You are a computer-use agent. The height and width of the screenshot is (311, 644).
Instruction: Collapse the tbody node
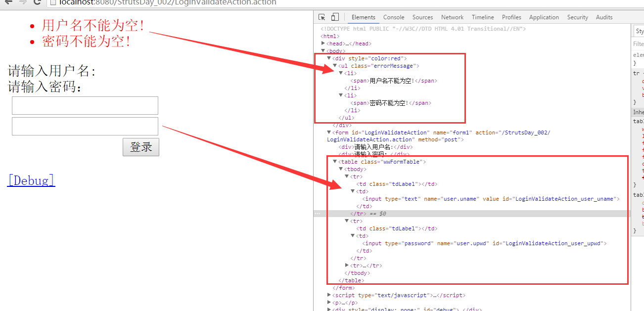tap(341, 169)
